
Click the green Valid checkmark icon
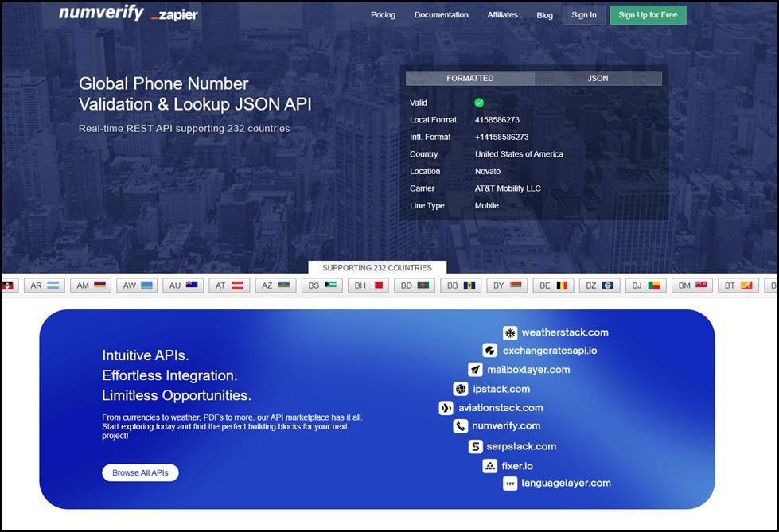(479, 103)
